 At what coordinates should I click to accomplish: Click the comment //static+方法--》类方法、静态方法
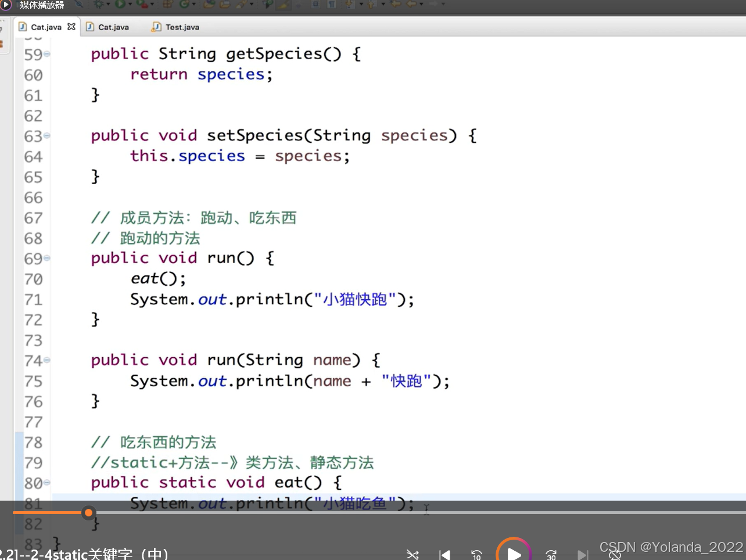point(232,462)
